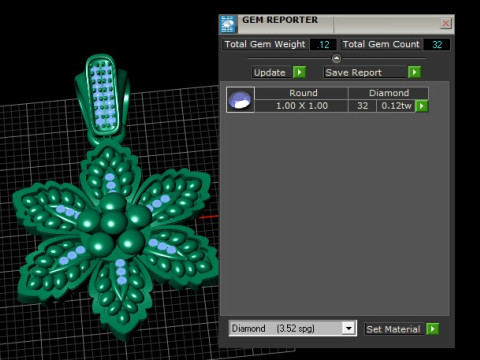
Task: Click the Save Report button label
Action: coord(365,72)
